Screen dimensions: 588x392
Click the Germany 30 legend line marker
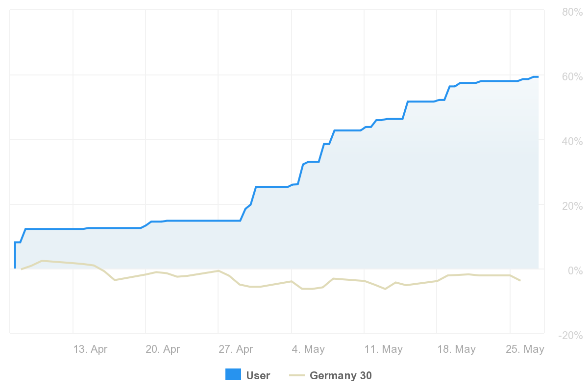(297, 376)
